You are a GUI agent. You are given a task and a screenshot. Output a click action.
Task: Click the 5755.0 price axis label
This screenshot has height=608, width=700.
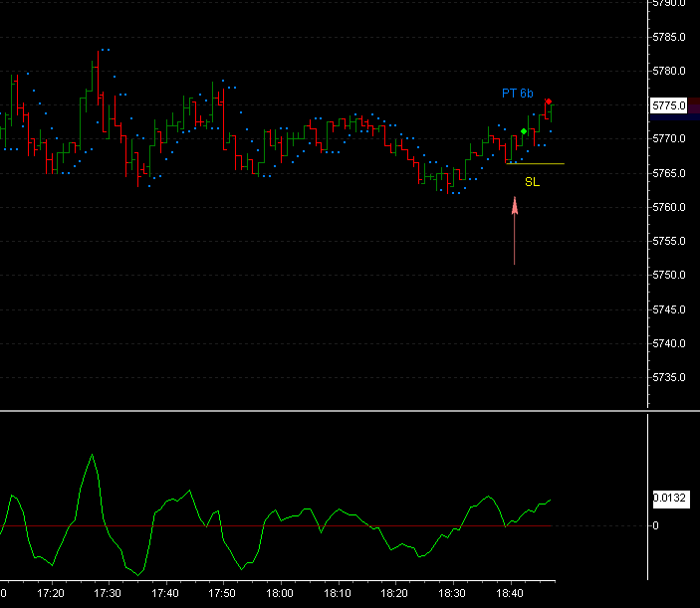pyautogui.click(x=669, y=241)
